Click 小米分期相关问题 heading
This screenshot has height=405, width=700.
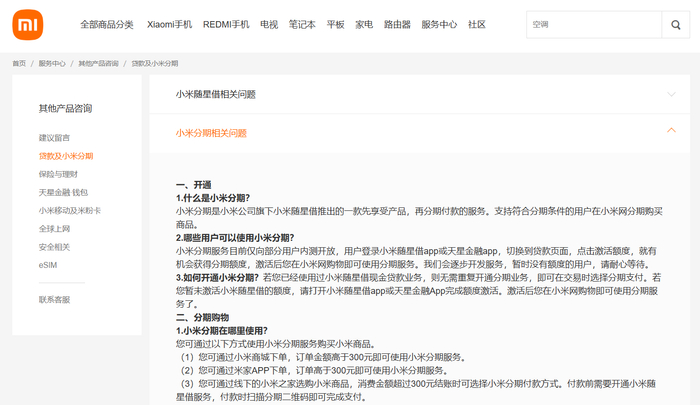tap(211, 133)
